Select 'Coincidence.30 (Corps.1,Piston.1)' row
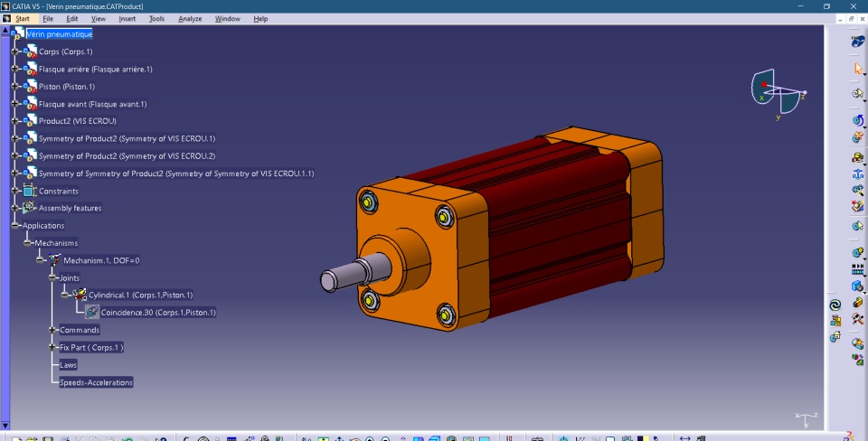 point(158,312)
